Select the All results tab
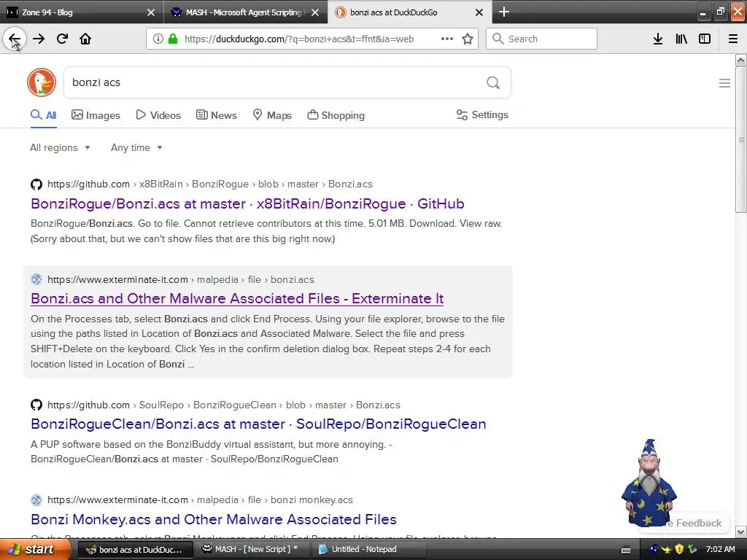 [x=43, y=115]
